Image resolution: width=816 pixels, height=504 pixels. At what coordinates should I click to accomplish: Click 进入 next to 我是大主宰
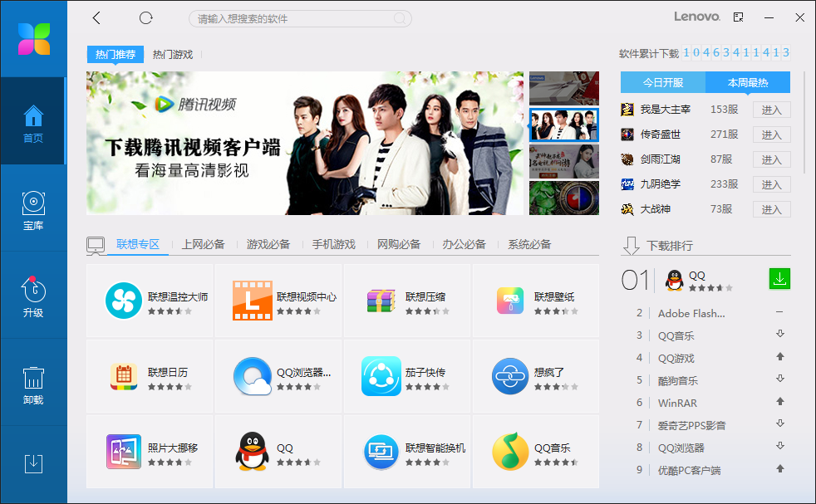point(771,109)
